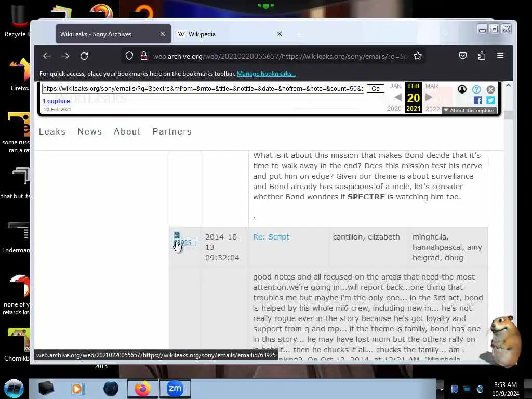532x399 pixels.
Task: Click the page scrollbar up arrow
Action: 508,85
